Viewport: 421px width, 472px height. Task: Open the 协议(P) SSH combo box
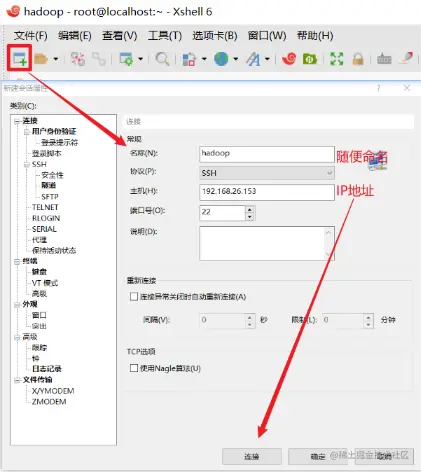[x=267, y=173]
